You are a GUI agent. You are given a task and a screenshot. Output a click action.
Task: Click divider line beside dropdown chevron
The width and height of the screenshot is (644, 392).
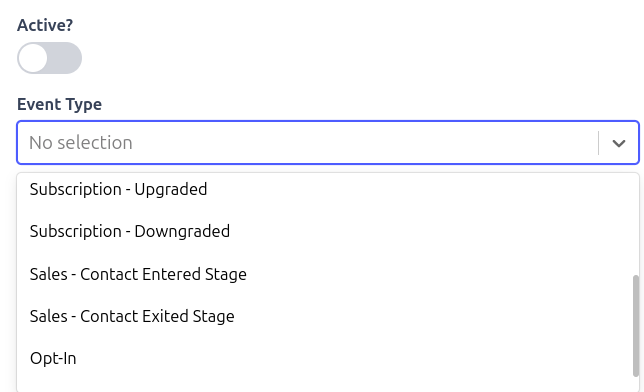598,143
